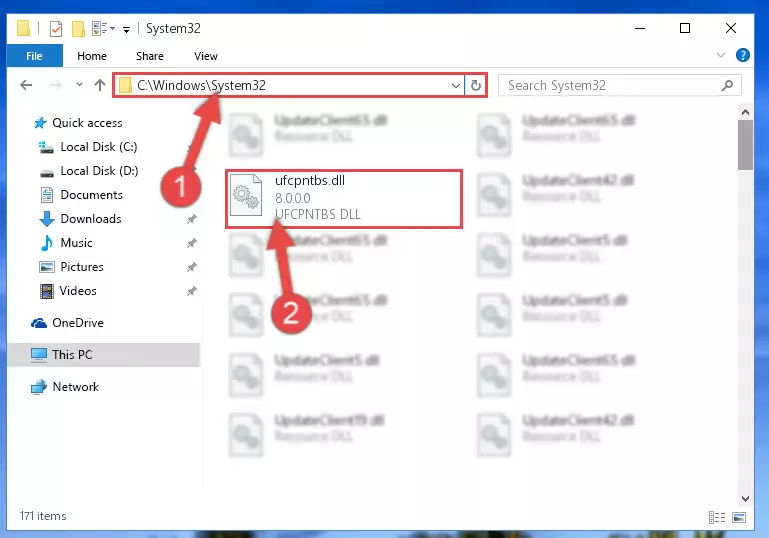Switch to large icons view in status bar
769x538 pixels.
coord(739,517)
